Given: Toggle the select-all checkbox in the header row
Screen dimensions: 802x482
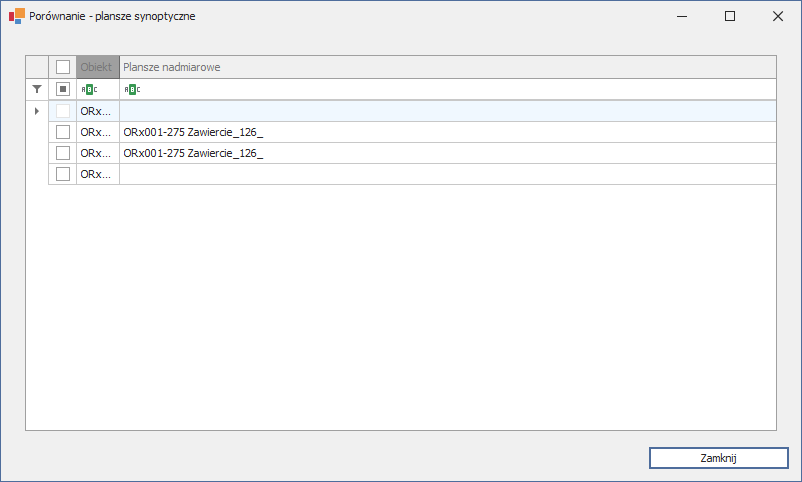Looking at the screenshot, I should (63, 67).
